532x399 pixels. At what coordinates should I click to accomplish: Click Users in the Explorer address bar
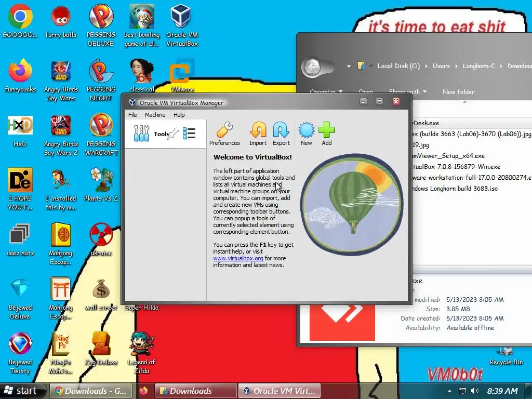click(441, 66)
